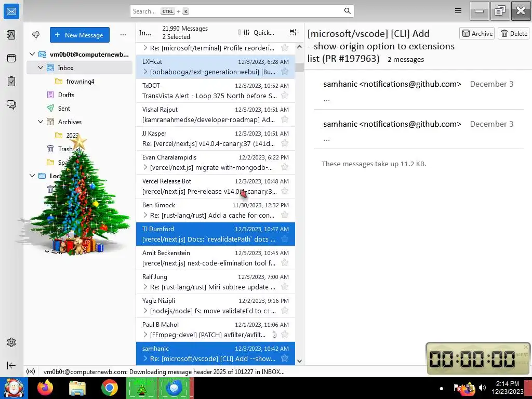This screenshot has height=399, width=532.
Task: Open File Explorer from taskbar
Action: point(77,388)
